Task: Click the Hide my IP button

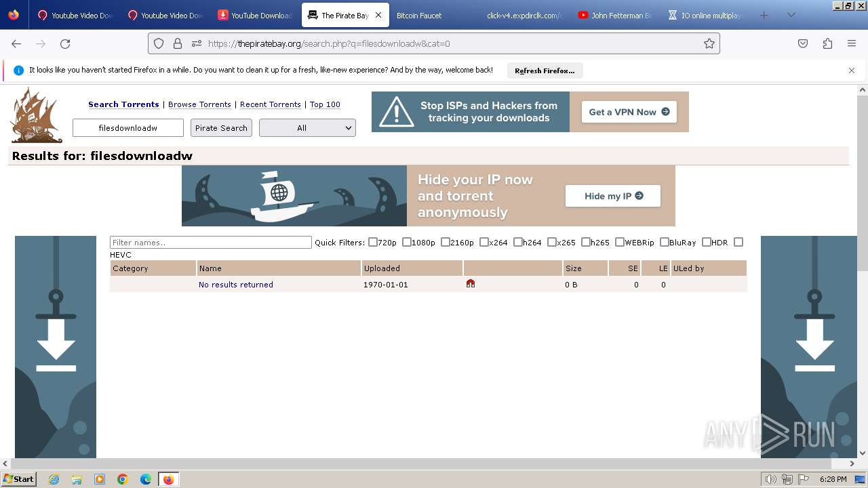Action: coord(613,196)
